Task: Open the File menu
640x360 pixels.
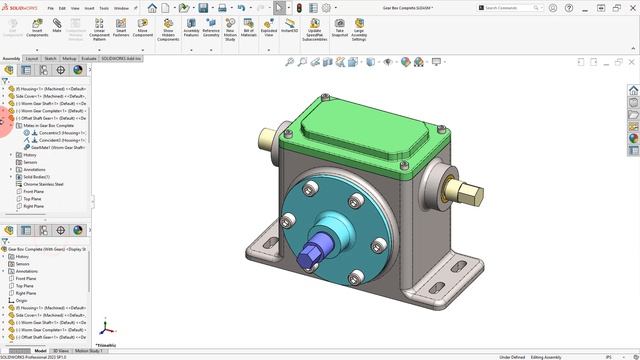Action: 51,8
